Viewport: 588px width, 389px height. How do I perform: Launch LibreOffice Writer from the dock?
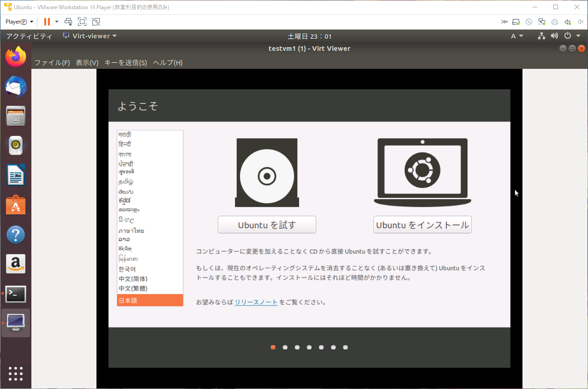coord(16,175)
